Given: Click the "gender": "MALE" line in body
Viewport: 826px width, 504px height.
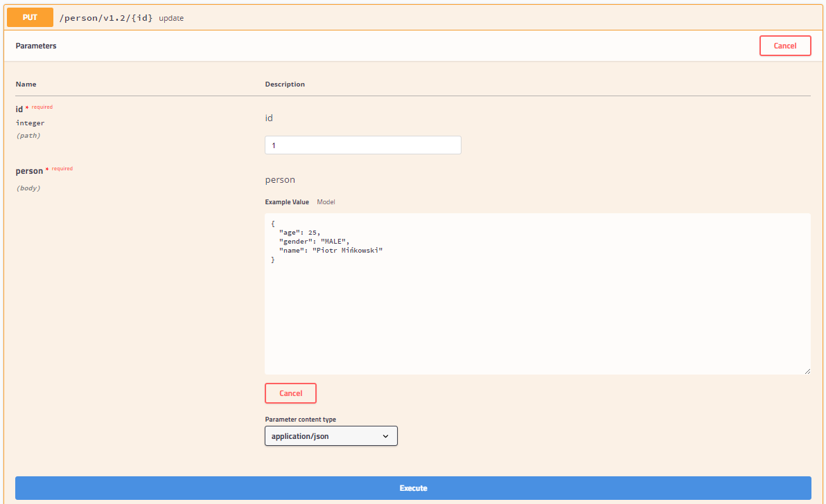Looking at the screenshot, I should pyautogui.click(x=314, y=242).
